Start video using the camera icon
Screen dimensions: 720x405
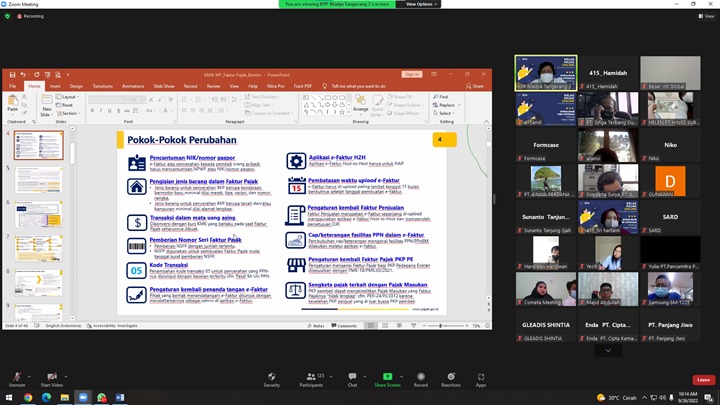click(x=52, y=374)
